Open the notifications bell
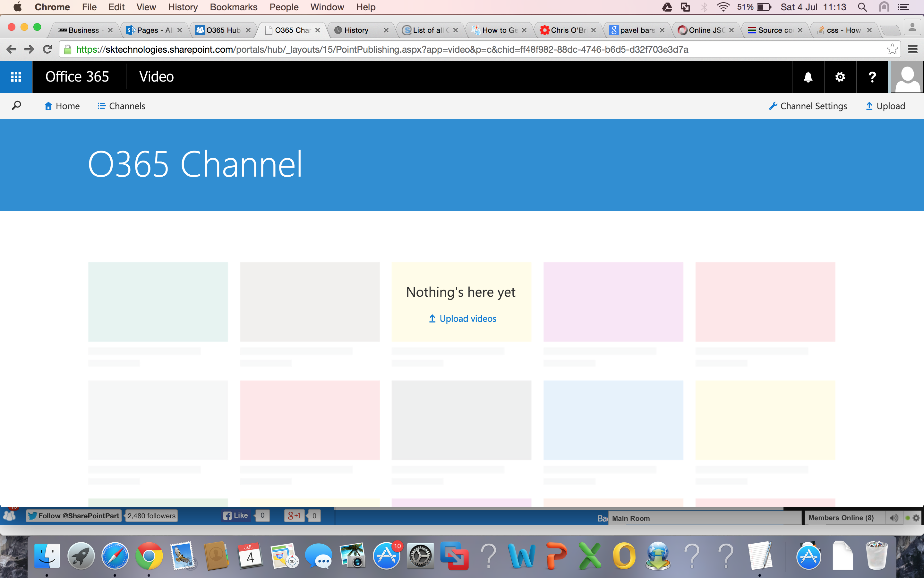 click(808, 77)
